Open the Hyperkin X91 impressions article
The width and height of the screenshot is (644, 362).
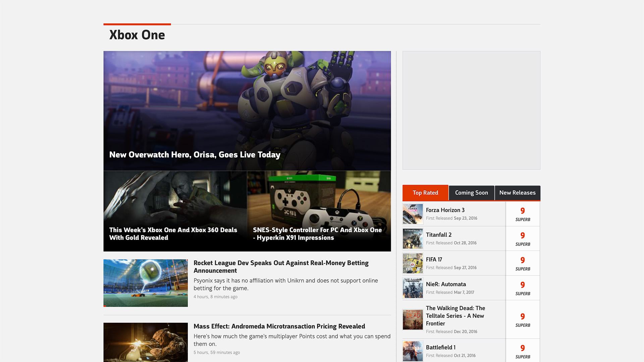[317, 234]
